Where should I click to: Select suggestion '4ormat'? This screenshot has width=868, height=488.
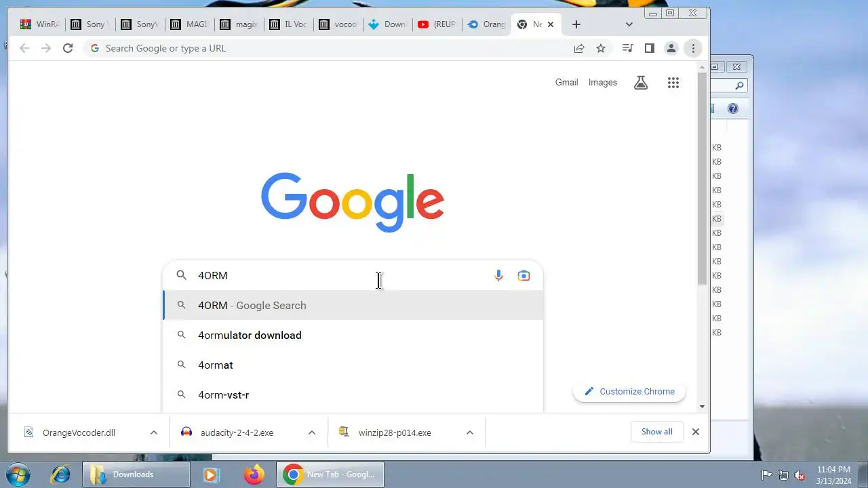pyautogui.click(x=353, y=365)
